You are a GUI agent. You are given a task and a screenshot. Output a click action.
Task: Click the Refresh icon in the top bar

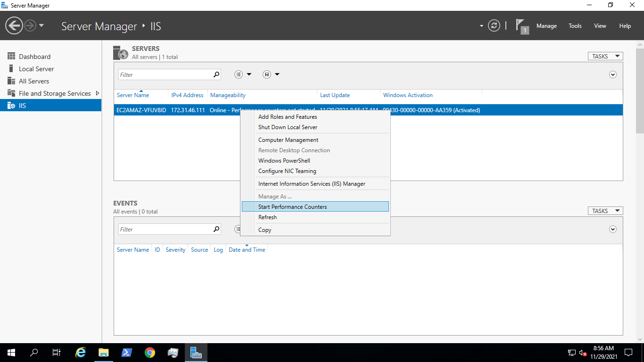point(494,25)
